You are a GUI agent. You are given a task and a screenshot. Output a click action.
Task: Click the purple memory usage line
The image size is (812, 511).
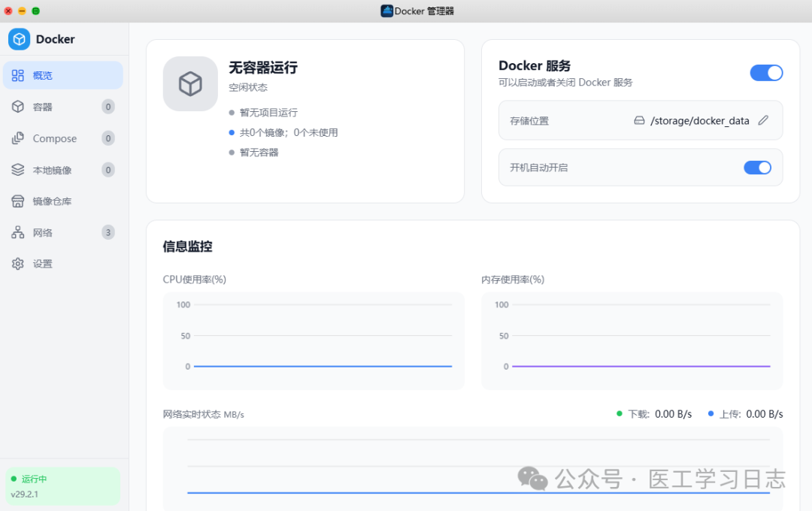click(641, 366)
